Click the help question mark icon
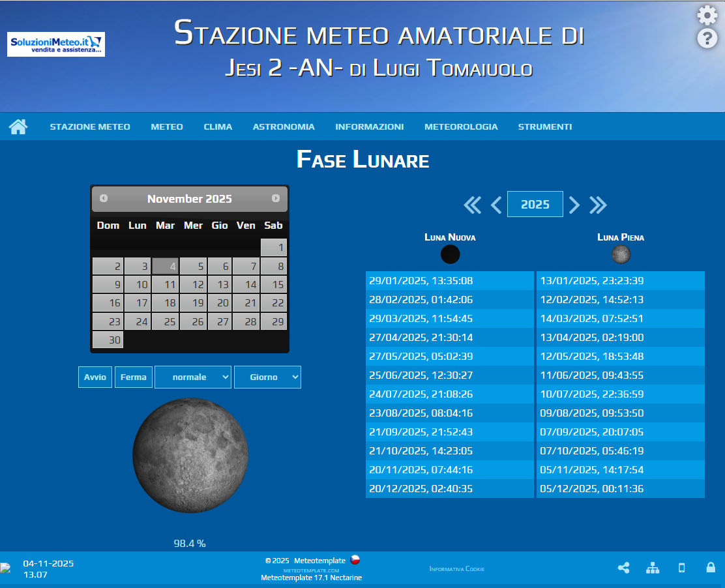 [x=707, y=38]
